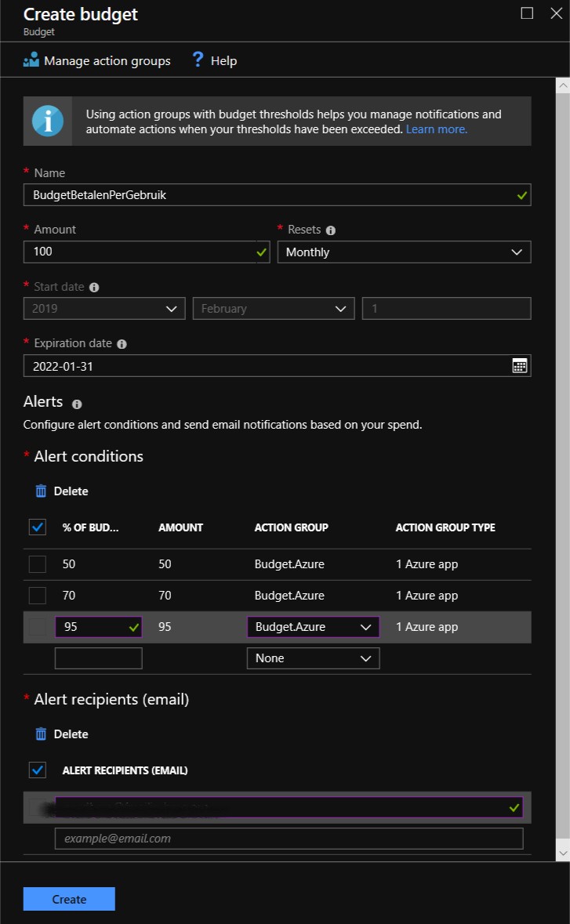The width and height of the screenshot is (570, 924).
Task: Open the Expiration date calendar picker
Action: coord(519,365)
